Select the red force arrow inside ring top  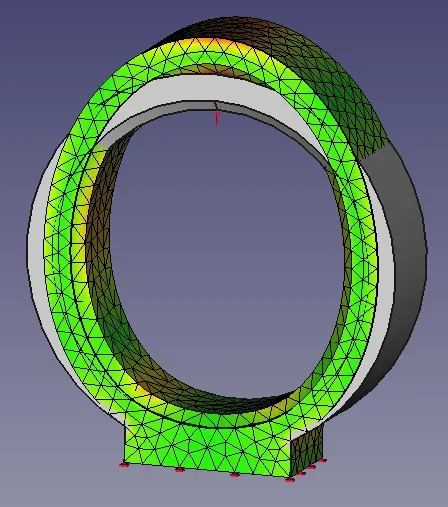[217, 118]
